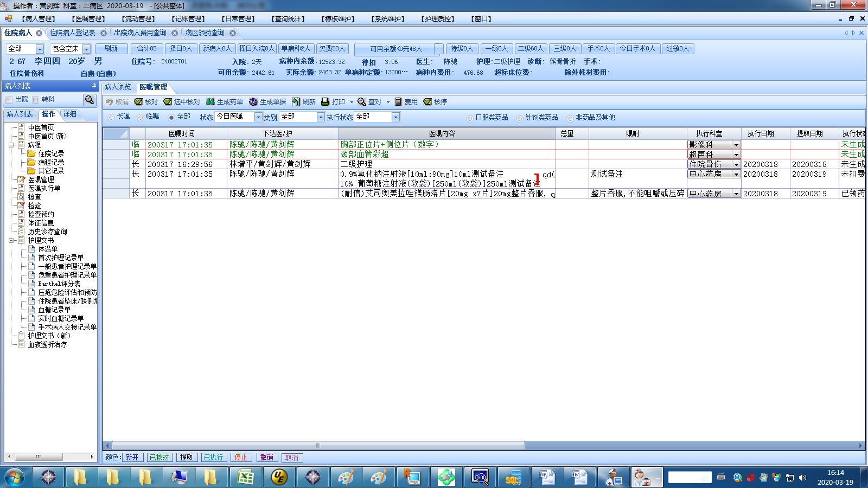Pin the 病人列表 panel with pushpin icon
Viewport: 868px width, 488px height.
[x=94, y=86]
